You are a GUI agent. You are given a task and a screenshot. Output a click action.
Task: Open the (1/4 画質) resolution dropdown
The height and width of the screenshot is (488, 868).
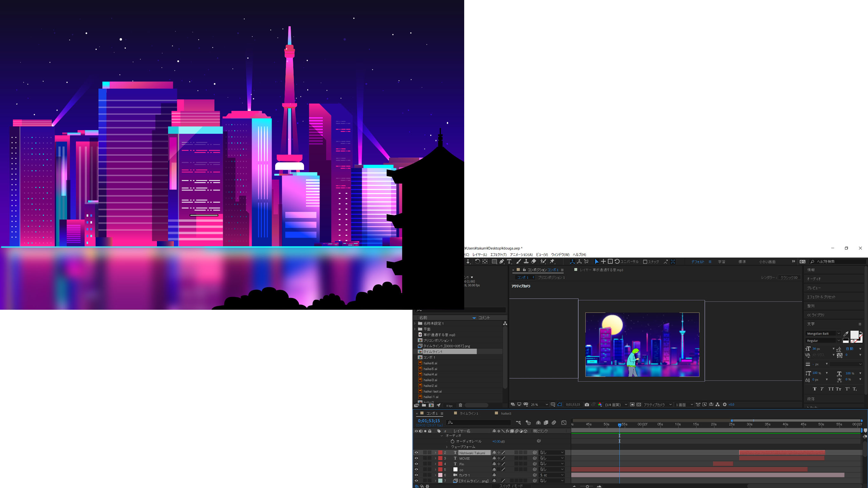616,405
